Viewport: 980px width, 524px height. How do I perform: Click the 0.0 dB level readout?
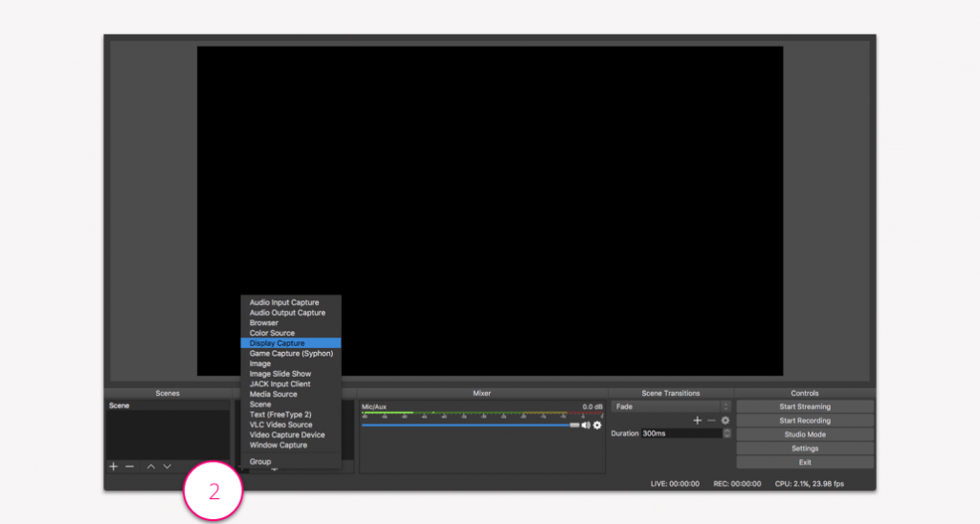[591, 406]
